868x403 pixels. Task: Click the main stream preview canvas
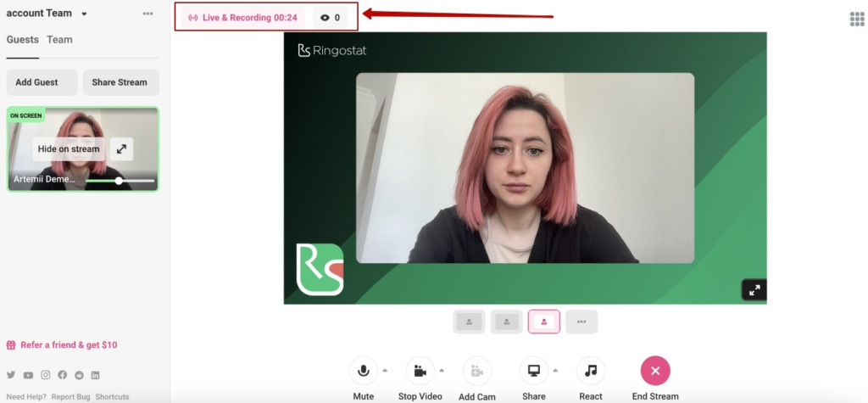coord(526,168)
